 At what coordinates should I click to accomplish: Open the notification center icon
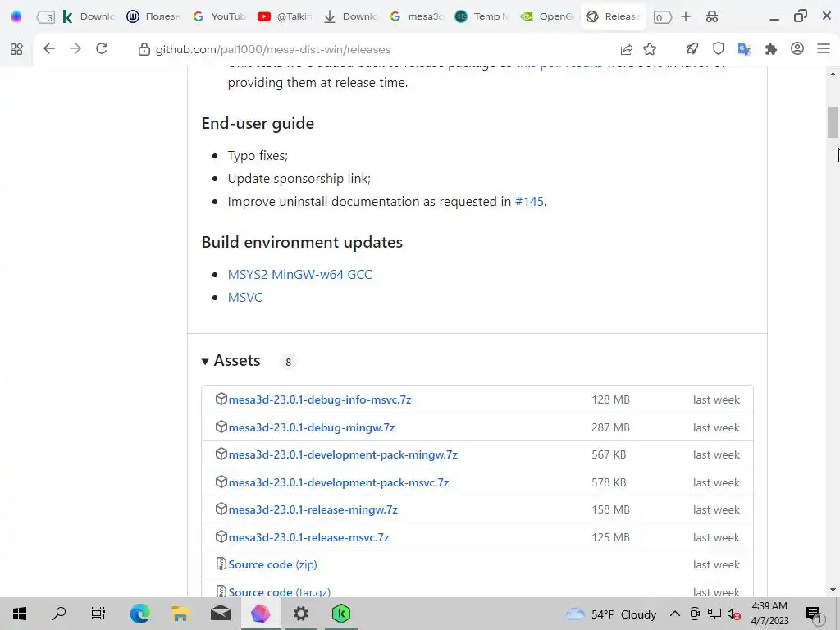[x=814, y=614]
